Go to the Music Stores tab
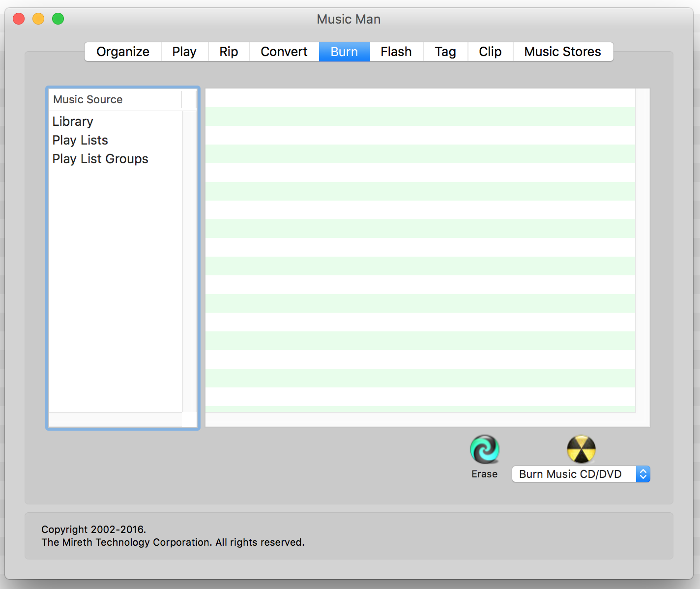This screenshot has height=589, width=700. [x=563, y=52]
